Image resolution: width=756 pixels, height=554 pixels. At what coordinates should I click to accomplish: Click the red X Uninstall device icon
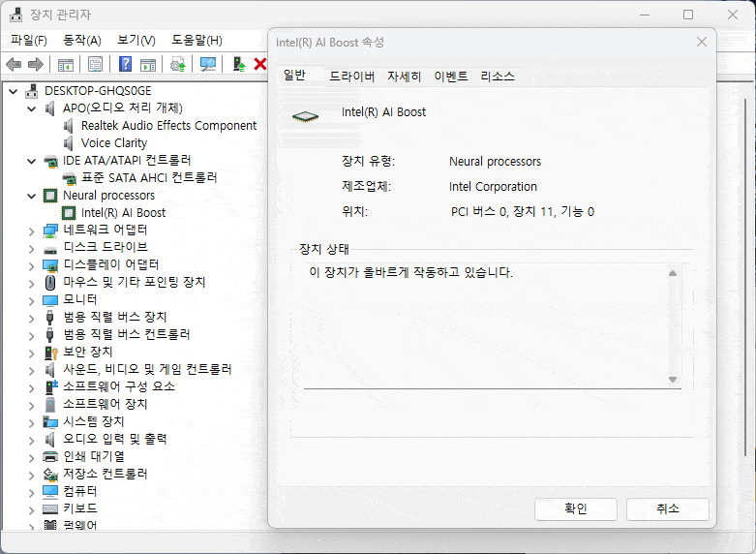click(259, 64)
